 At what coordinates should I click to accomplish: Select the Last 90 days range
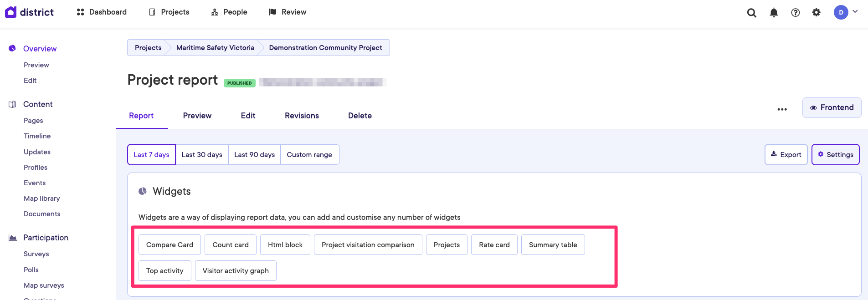254,155
